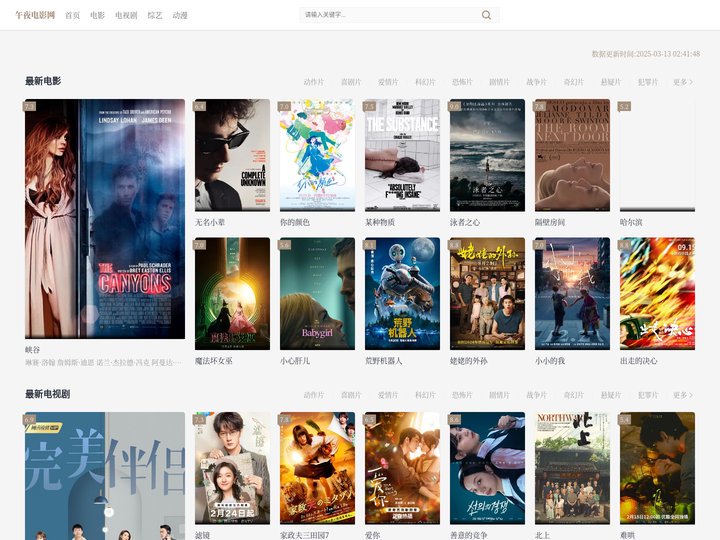The image size is (720, 540).
Task: Filter 最新电视剧 by 剧情片
Action: 499,395
